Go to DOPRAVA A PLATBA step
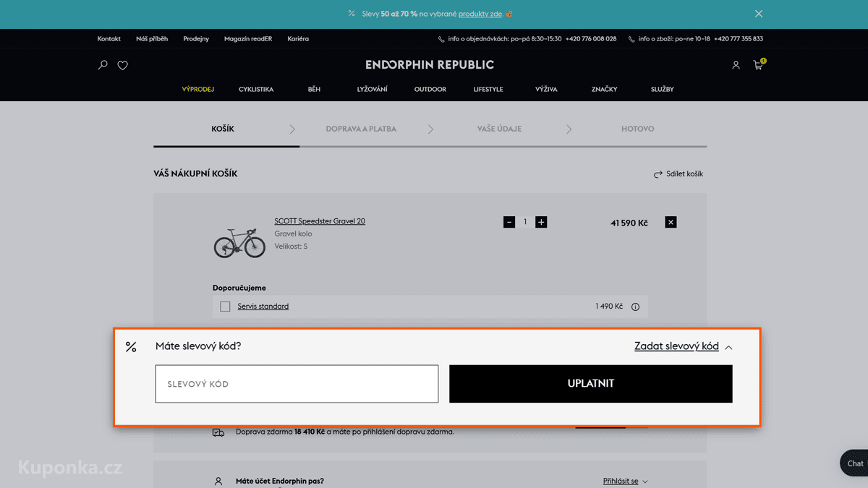This screenshot has width=868, height=488. coord(361,129)
